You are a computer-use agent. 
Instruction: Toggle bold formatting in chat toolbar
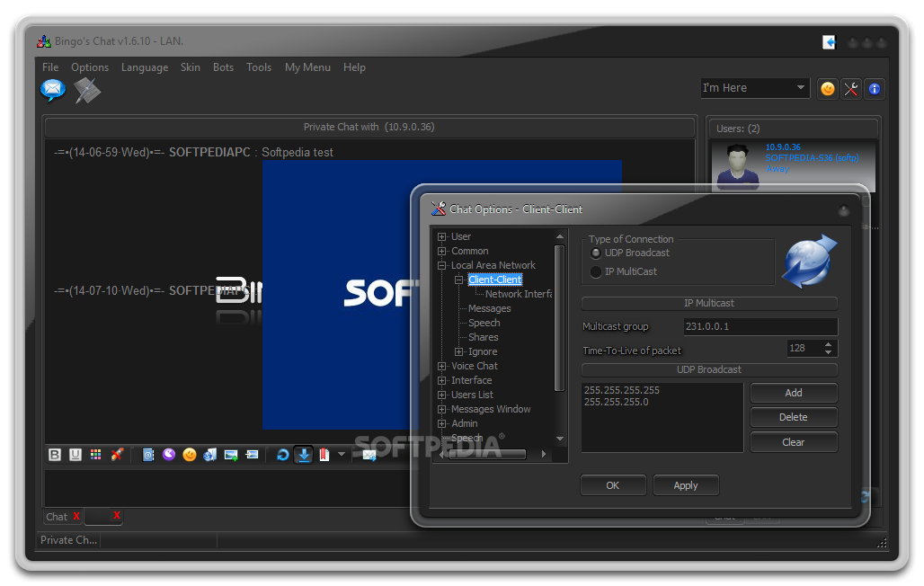[x=55, y=455]
